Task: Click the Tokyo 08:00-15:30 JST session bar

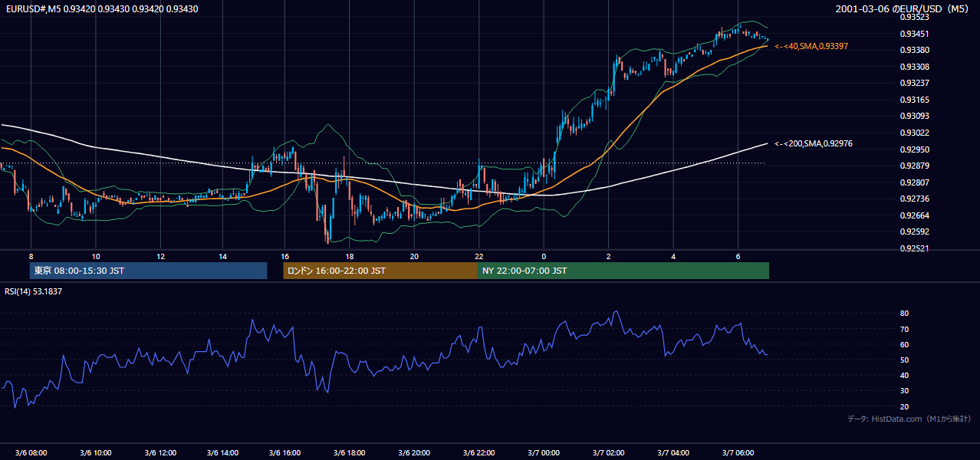Action: point(148,271)
